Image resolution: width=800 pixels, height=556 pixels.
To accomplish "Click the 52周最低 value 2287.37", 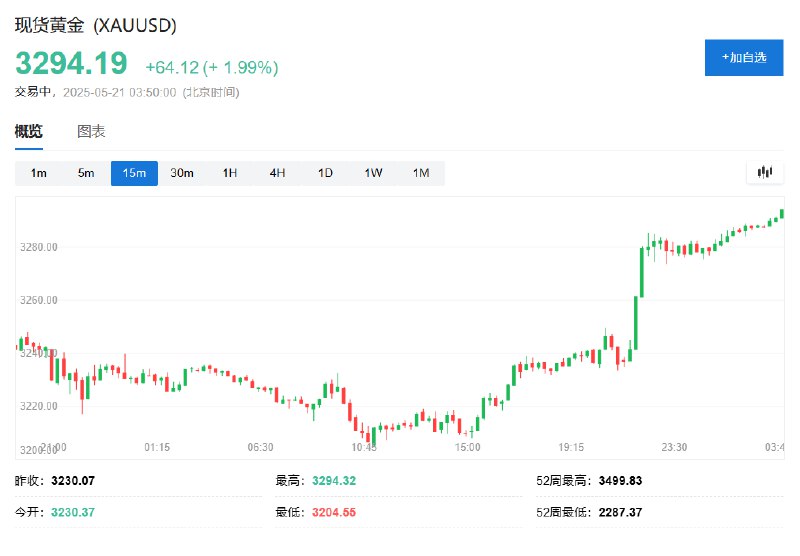I will point(620,512).
